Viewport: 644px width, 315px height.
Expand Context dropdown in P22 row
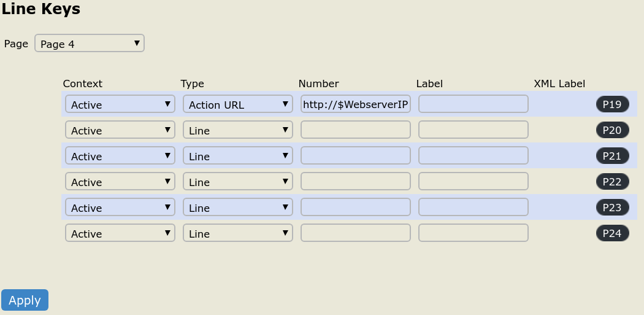coord(120,182)
